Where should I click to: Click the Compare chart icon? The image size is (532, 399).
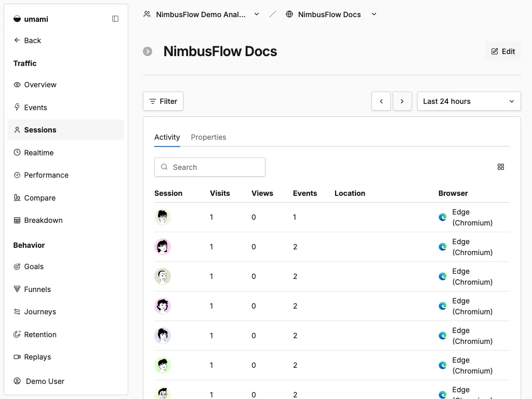17,197
